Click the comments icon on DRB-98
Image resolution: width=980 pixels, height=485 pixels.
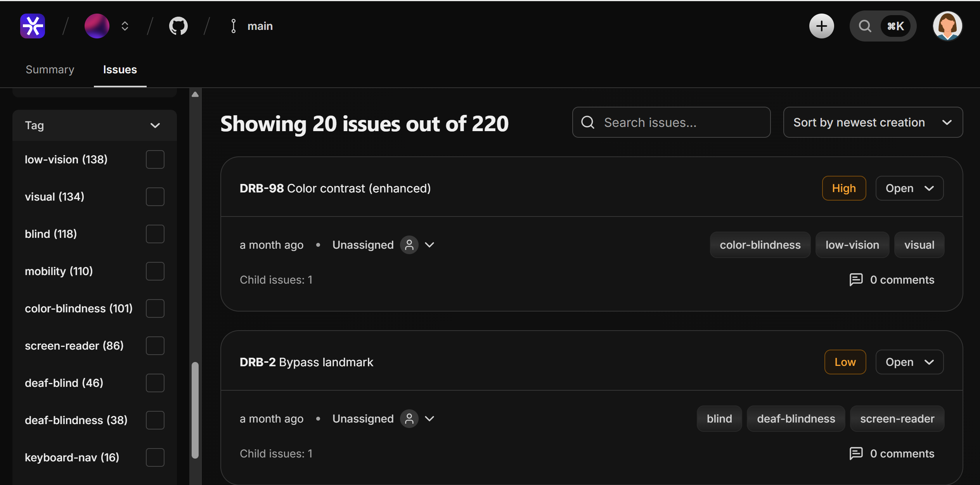(x=856, y=279)
